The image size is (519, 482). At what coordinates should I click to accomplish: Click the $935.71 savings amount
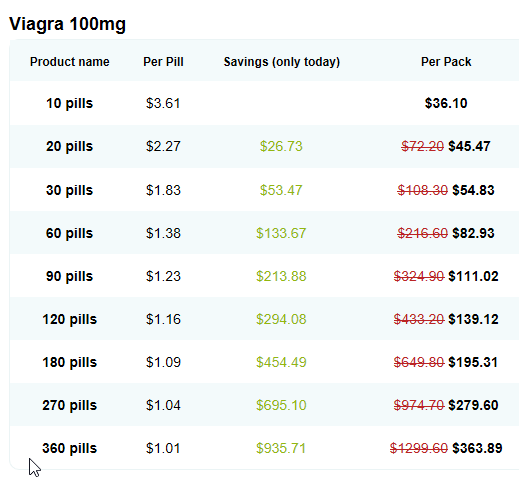click(x=281, y=448)
